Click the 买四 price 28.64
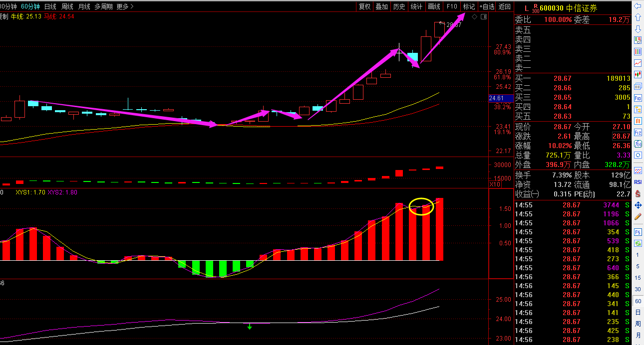 (562, 107)
